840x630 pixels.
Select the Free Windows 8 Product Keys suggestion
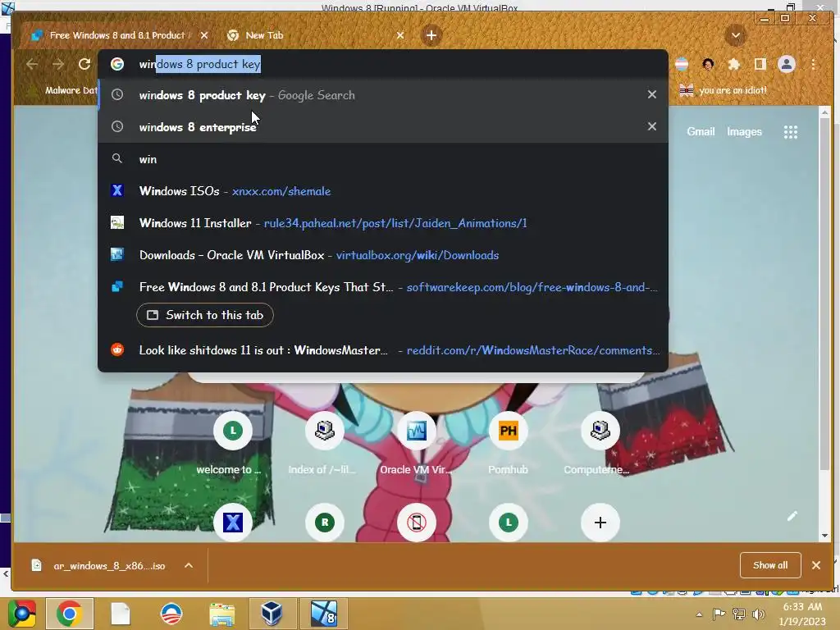coord(383,287)
